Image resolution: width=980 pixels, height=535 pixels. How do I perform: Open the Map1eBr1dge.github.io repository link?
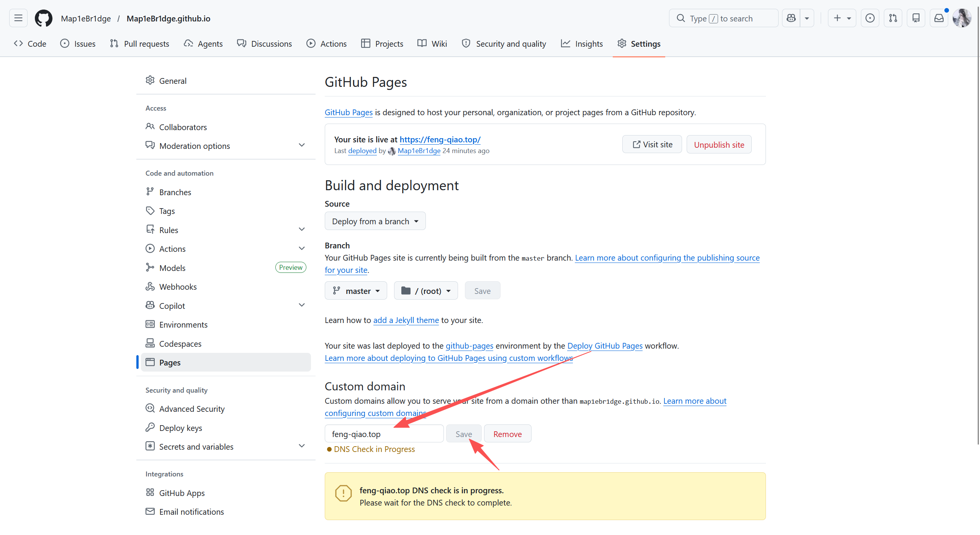click(x=169, y=18)
